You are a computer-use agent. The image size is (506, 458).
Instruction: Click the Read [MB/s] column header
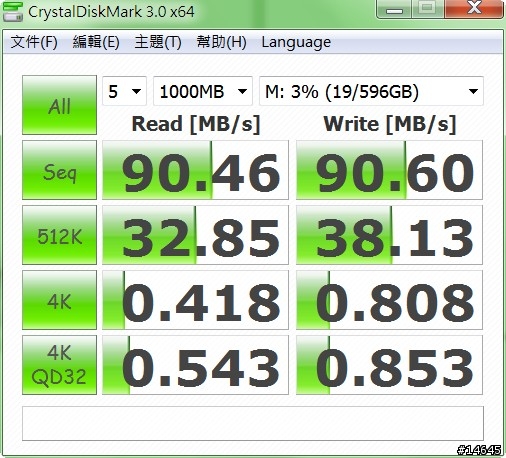pyautogui.click(x=196, y=124)
